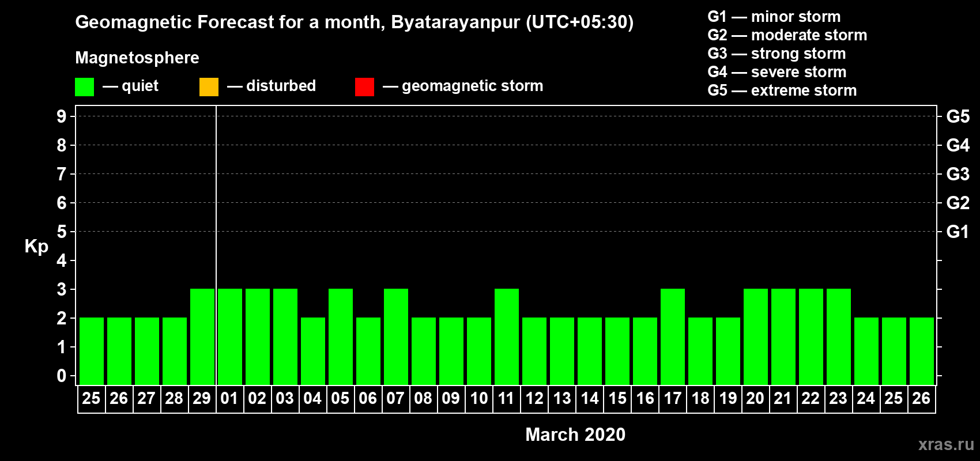This screenshot has width=980, height=461.
Task: Click the green bar for March 04
Action: (x=313, y=351)
